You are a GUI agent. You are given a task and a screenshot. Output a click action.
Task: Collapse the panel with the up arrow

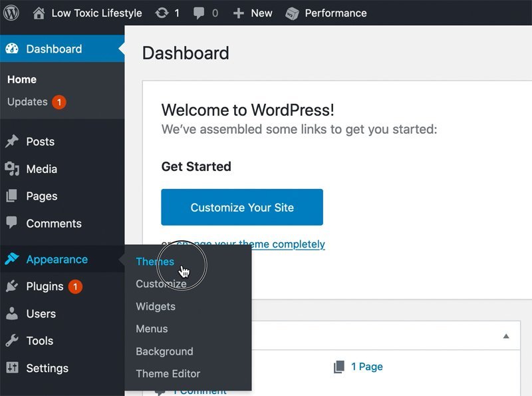506,336
